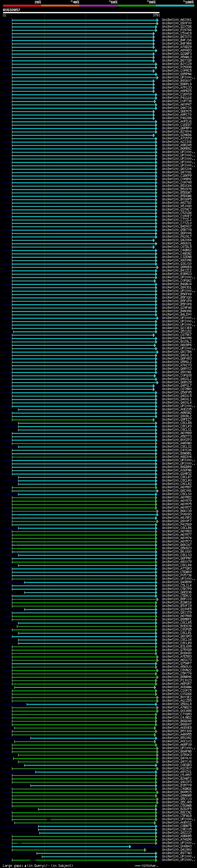The image size is (197, 868).
Task: Click the green alignment bar for Q41960
Action: click(79, 850)
